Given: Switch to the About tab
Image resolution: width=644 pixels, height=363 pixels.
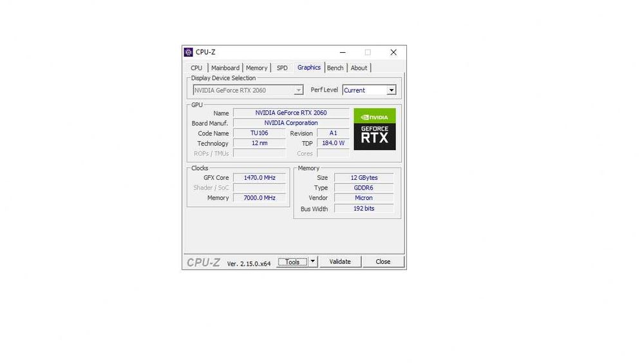Looking at the screenshot, I should click(x=359, y=68).
